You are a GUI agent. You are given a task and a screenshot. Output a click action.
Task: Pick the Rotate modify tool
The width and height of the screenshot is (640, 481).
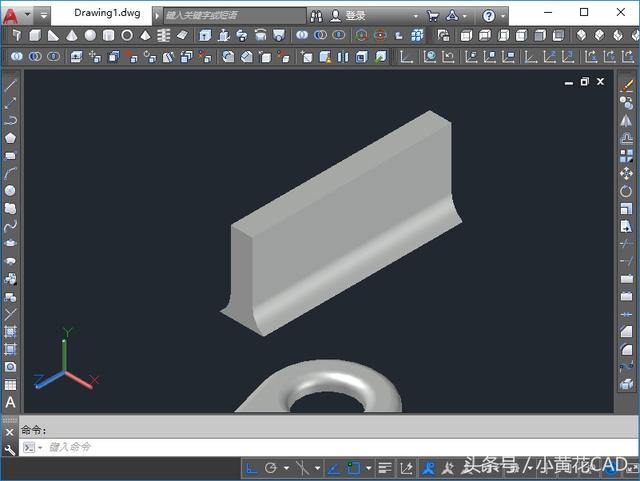click(627, 190)
